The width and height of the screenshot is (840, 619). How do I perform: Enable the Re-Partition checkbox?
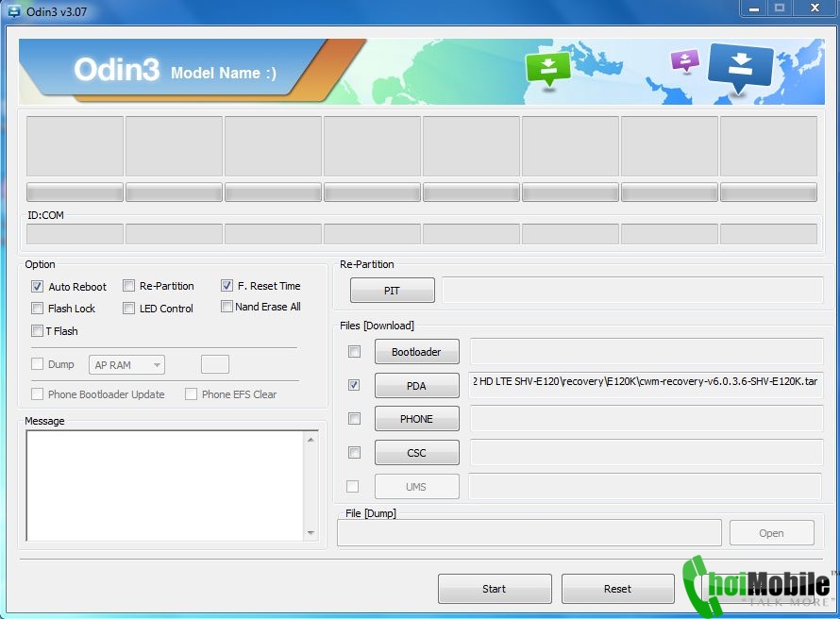point(128,286)
